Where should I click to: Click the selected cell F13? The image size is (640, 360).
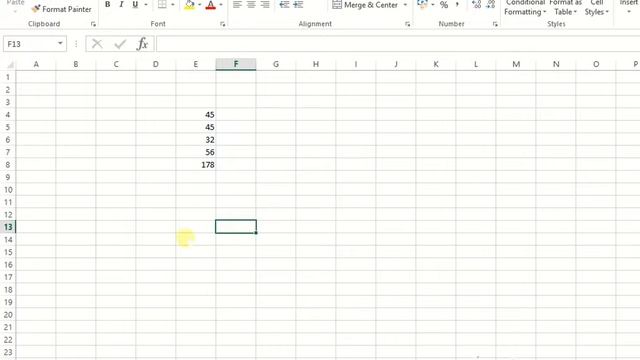[x=236, y=227]
